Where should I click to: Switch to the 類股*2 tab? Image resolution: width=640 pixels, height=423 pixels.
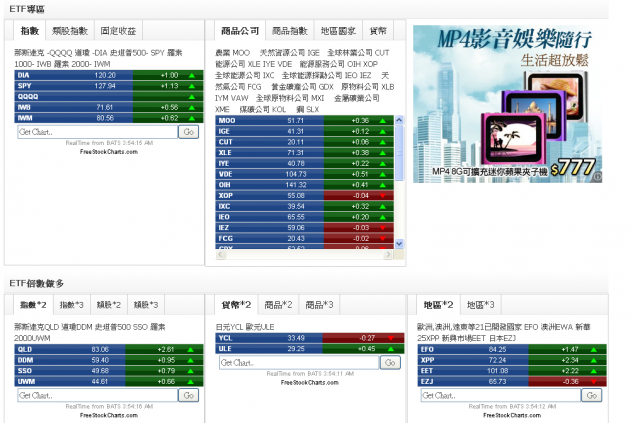coord(109,305)
